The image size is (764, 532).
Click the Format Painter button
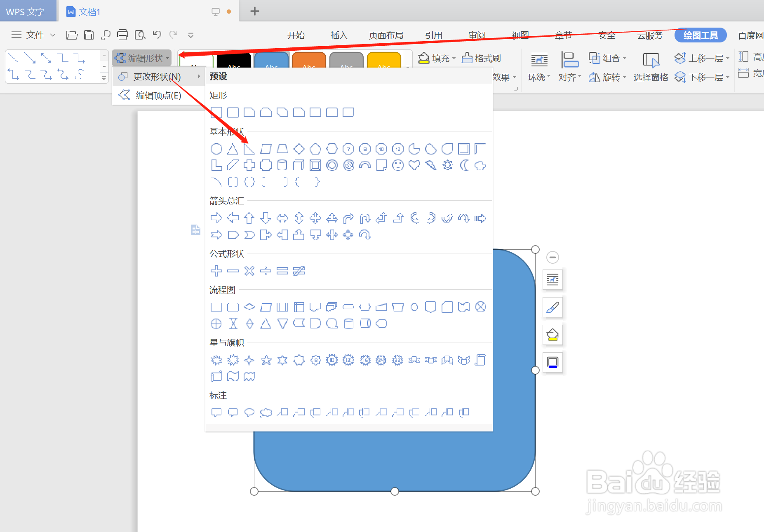point(481,58)
